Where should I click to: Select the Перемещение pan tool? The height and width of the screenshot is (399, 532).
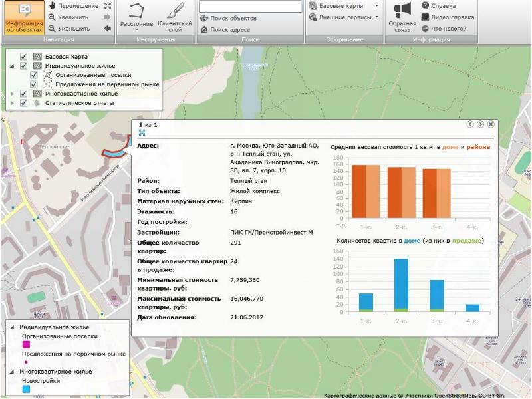pos(74,6)
